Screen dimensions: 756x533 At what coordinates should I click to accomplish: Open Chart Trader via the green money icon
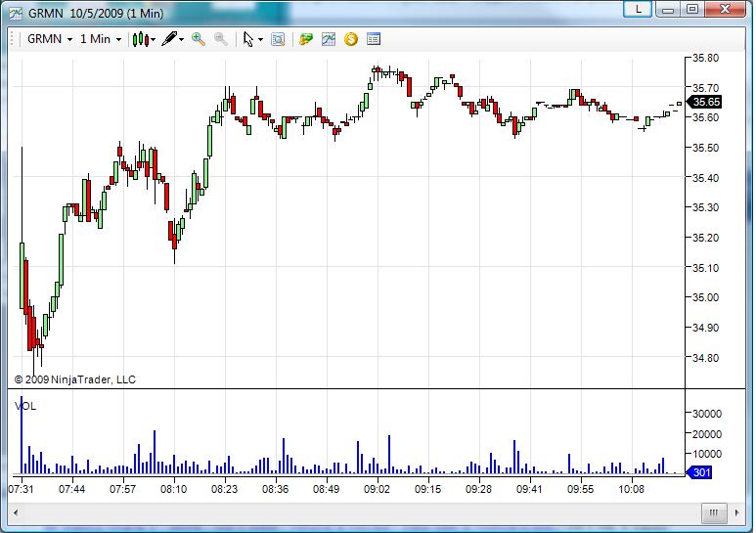pyautogui.click(x=306, y=39)
